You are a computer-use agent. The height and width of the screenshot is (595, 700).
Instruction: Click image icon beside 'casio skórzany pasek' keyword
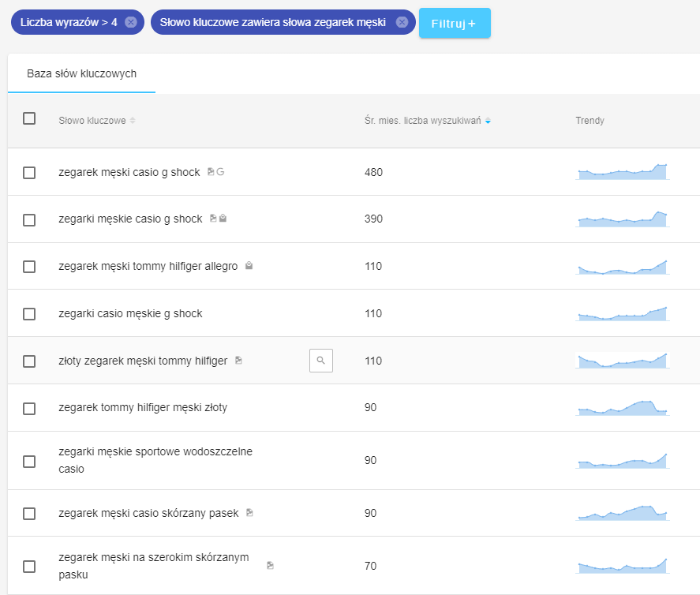[249, 513]
